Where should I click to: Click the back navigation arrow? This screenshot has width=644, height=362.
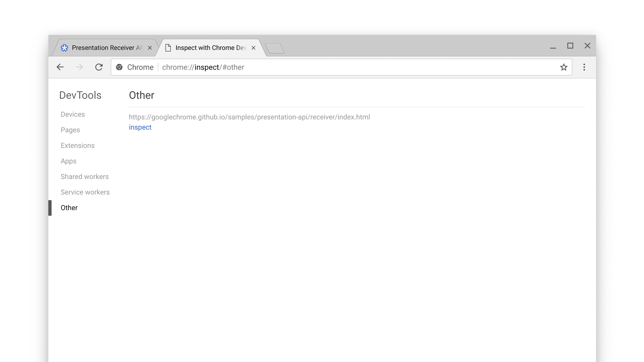tap(60, 67)
